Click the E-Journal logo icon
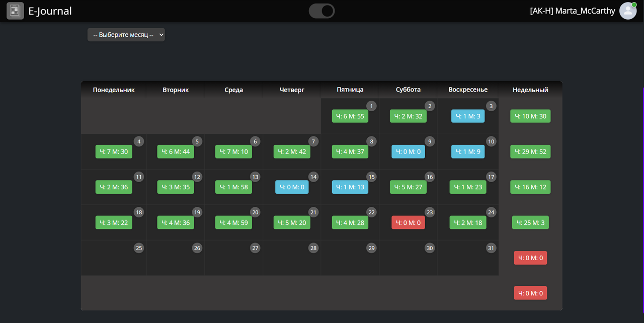644x323 pixels. tap(15, 11)
